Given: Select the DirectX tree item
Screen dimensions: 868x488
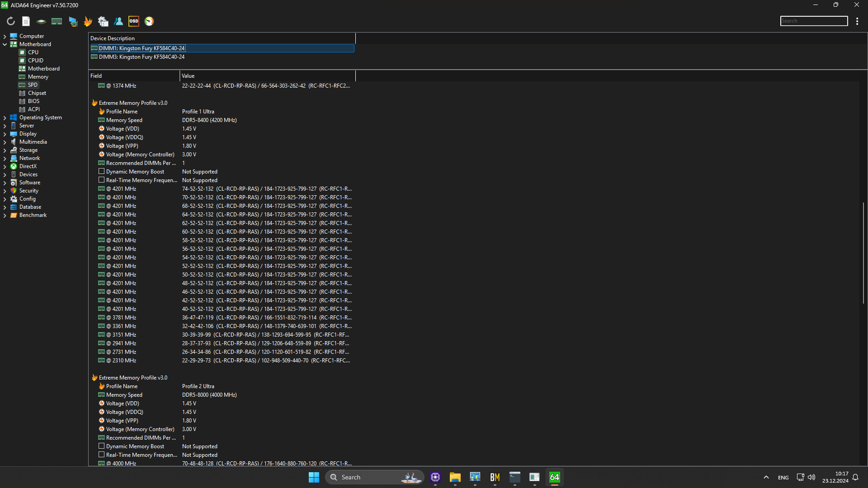Looking at the screenshot, I should pyautogui.click(x=28, y=166).
